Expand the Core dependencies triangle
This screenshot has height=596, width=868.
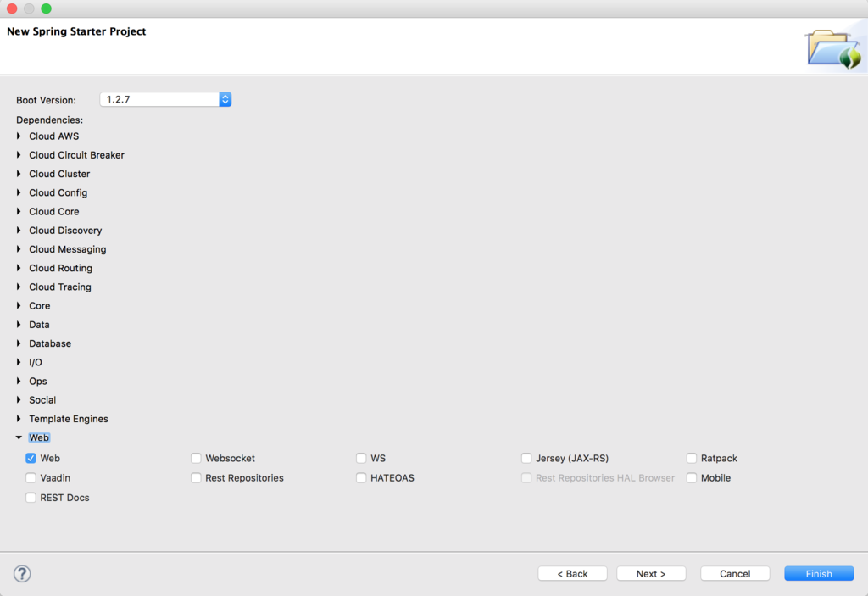pyautogui.click(x=19, y=306)
